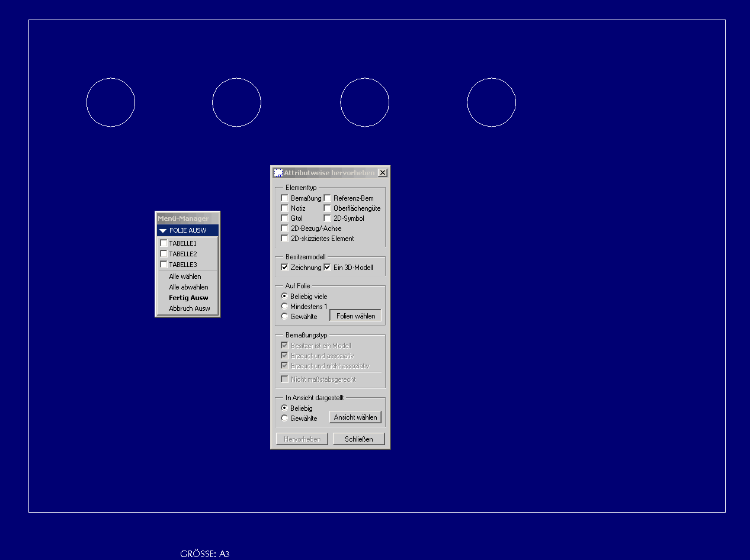Check TABELLE2 in the Menü-Manager
The width and height of the screenshot is (750, 560).
pyautogui.click(x=164, y=254)
